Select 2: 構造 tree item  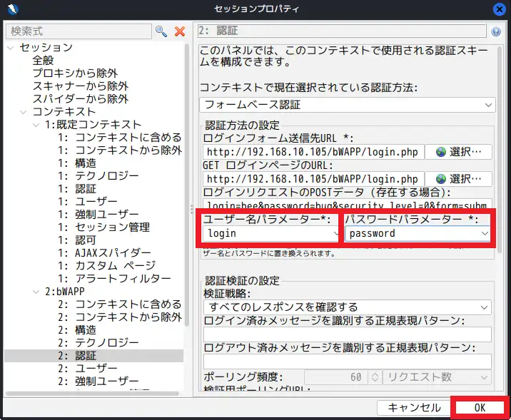pos(77,330)
